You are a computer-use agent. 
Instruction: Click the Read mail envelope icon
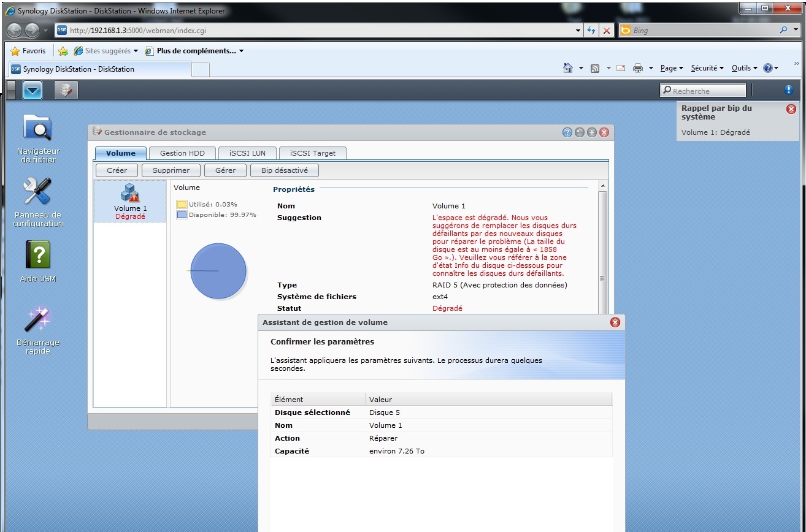[x=621, y=68]
